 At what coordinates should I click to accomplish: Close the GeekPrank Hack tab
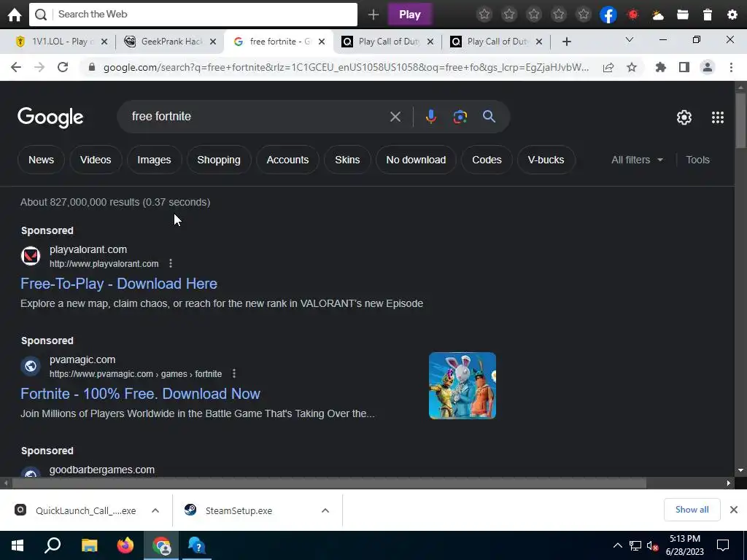pos(213,42)
